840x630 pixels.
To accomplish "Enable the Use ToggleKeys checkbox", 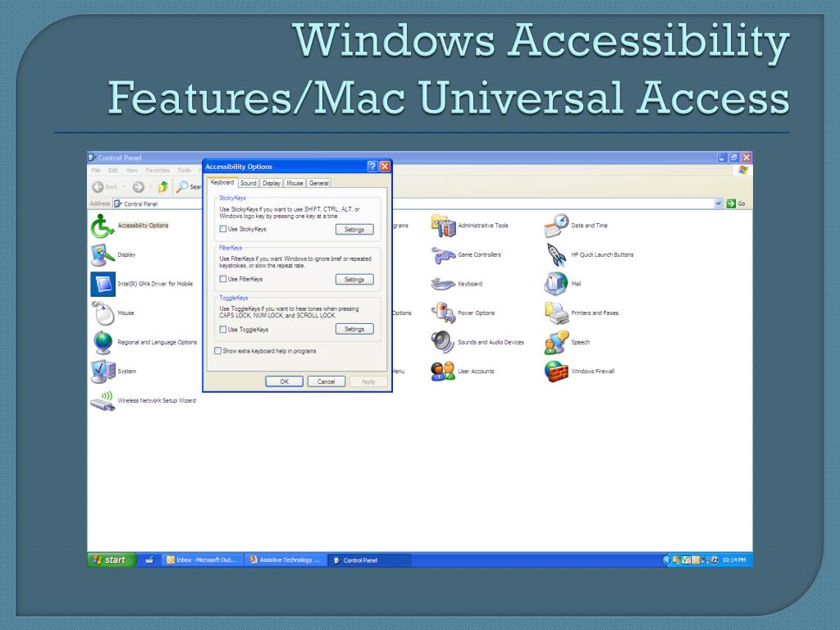I will (x=223, y=329).
